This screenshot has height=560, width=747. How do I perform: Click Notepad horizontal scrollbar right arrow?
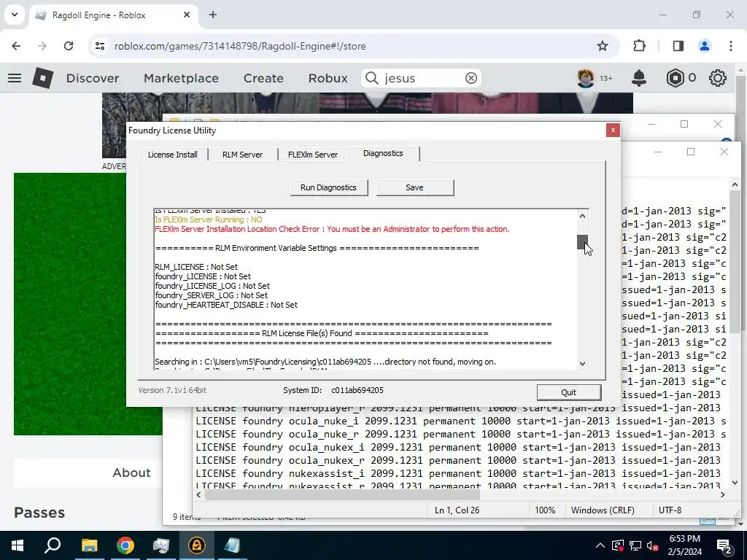pos(723,495)
